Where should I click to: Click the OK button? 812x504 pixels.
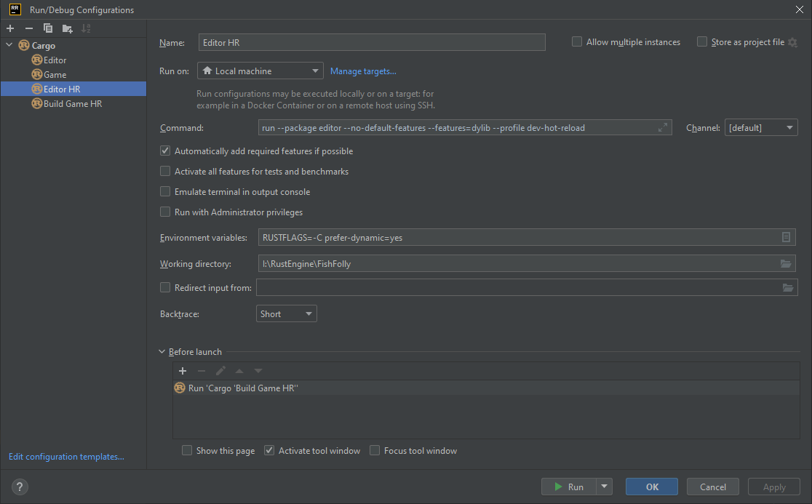(x=651, y=487)
